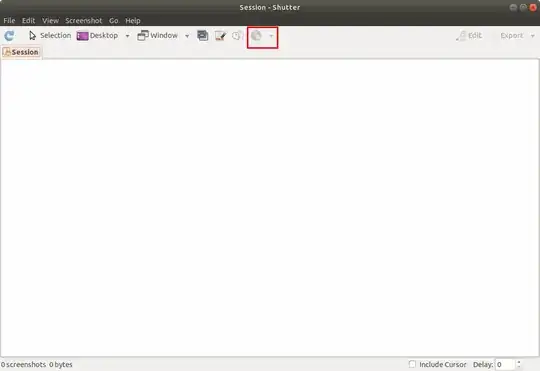
Task: Open the Go menu
Action: click(x=114, y=21)
